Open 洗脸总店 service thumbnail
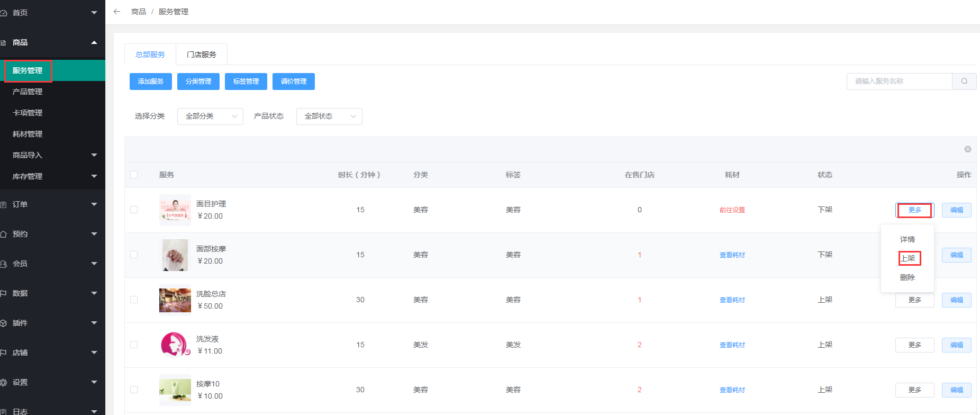Screen dimensions: 980x415 (175, 300)
